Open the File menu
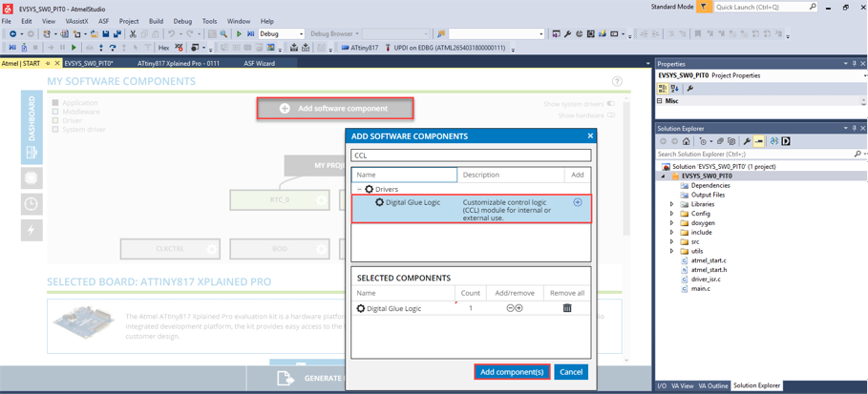The width and height of the screenshot is (868, 394). click(x=7, y=21)
